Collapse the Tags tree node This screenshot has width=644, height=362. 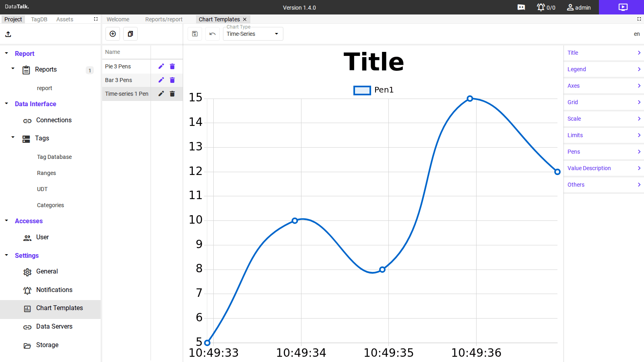tap(13, 138)
